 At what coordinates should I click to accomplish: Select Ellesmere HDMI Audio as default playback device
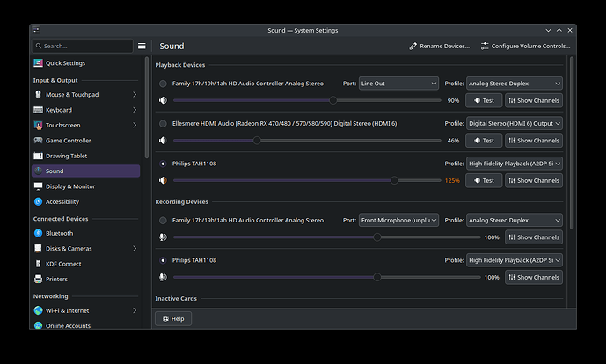coord(163,124)
